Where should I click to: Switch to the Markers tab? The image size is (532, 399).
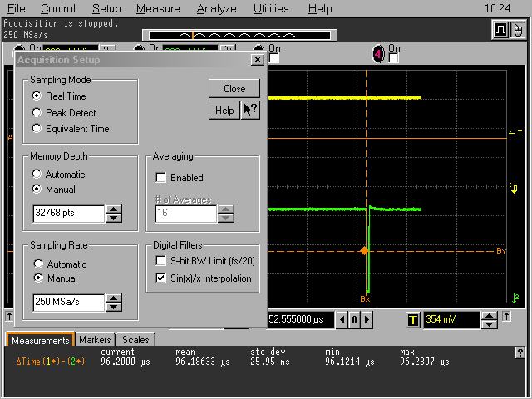(95, 340)
